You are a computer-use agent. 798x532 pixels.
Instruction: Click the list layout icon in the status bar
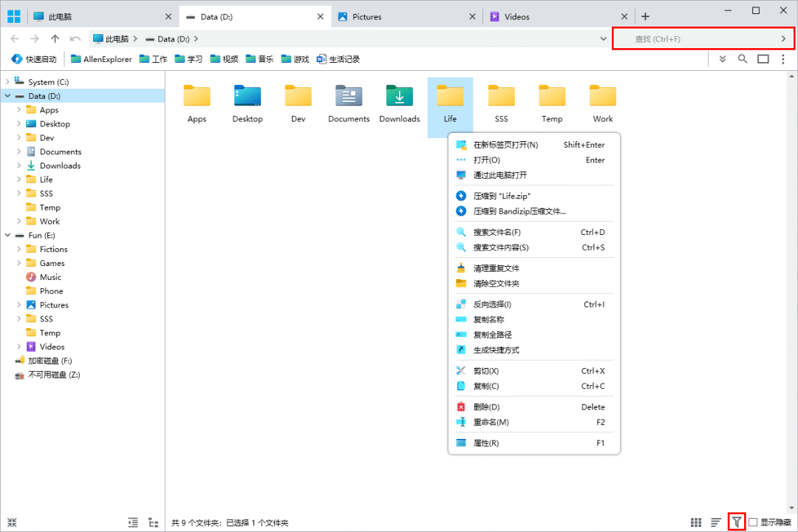[x=715, y=522]
